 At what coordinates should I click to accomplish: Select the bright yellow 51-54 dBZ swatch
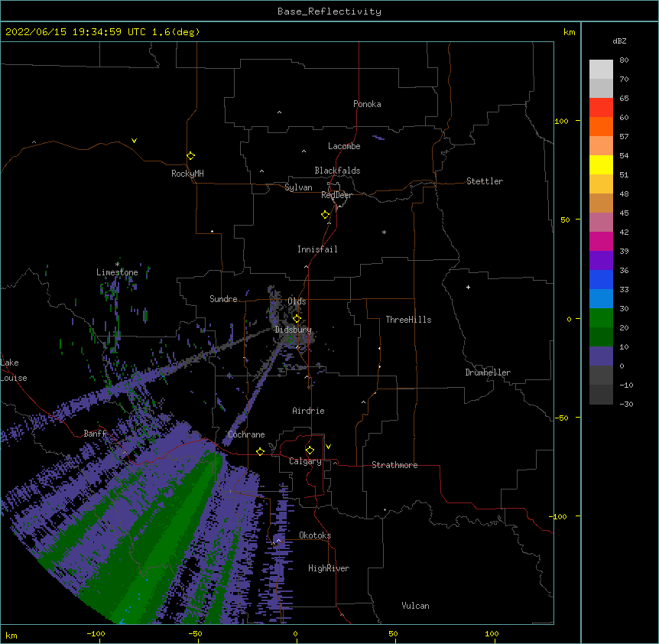click(601, 164)
